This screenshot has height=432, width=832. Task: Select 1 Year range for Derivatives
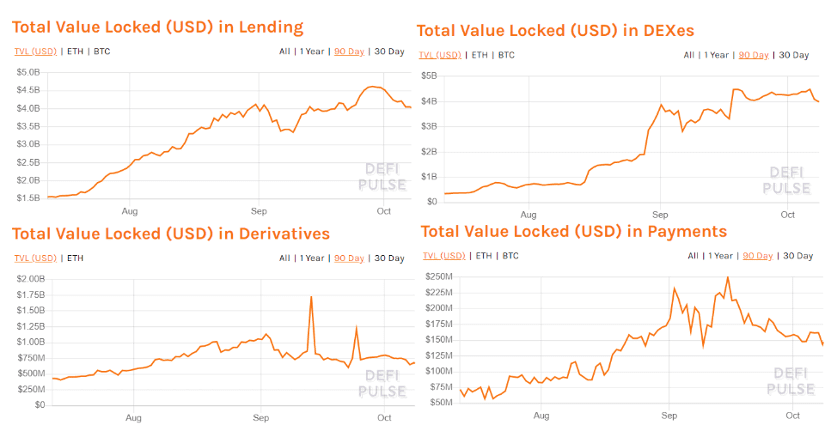(x=312, y=258)
